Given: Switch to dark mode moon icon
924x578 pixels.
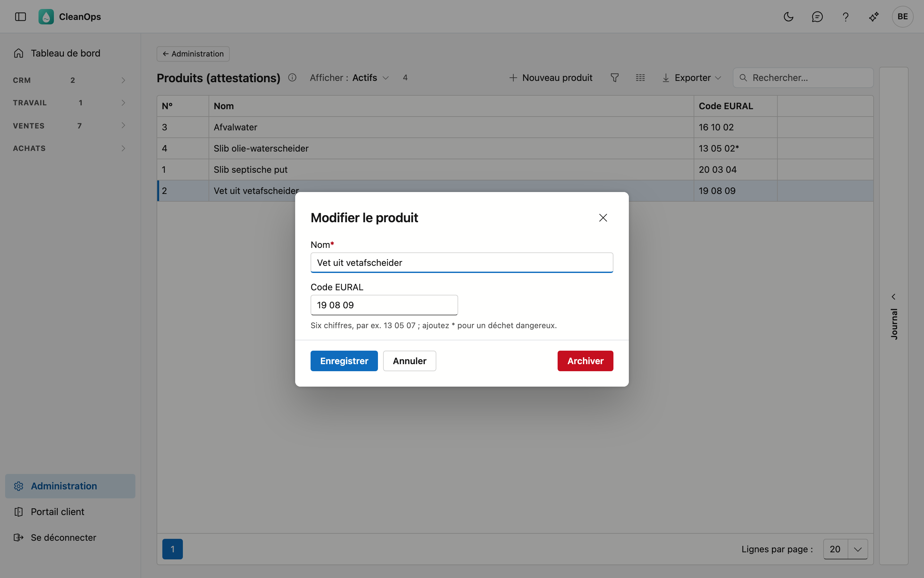Looking at the screenshot, I should 789,16.
